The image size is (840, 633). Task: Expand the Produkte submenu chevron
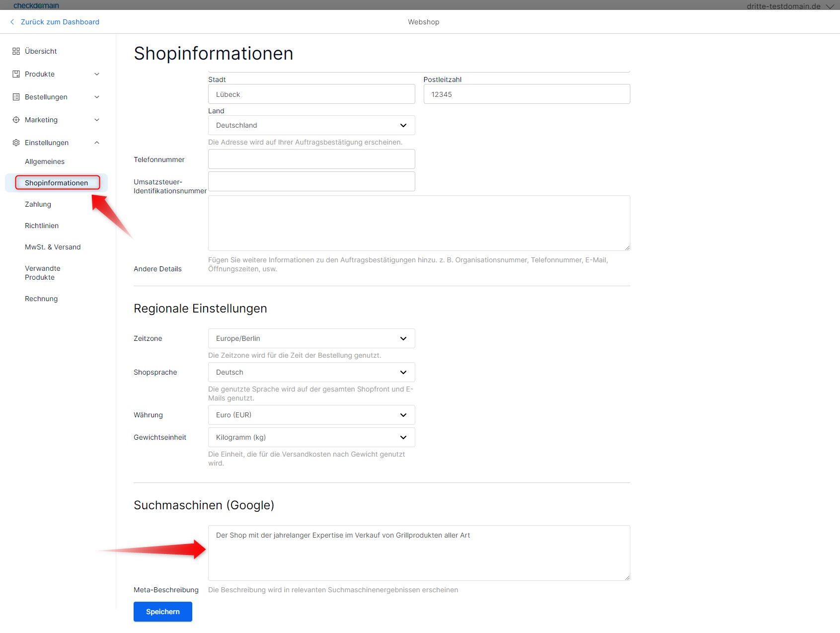(x=97, y=74)
